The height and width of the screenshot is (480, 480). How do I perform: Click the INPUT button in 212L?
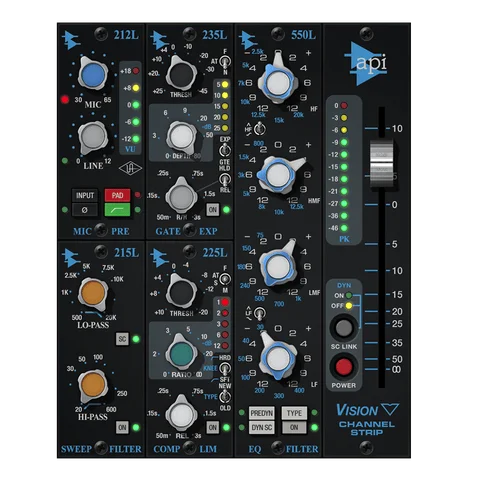pyautogui.click(x=85, y=195)
